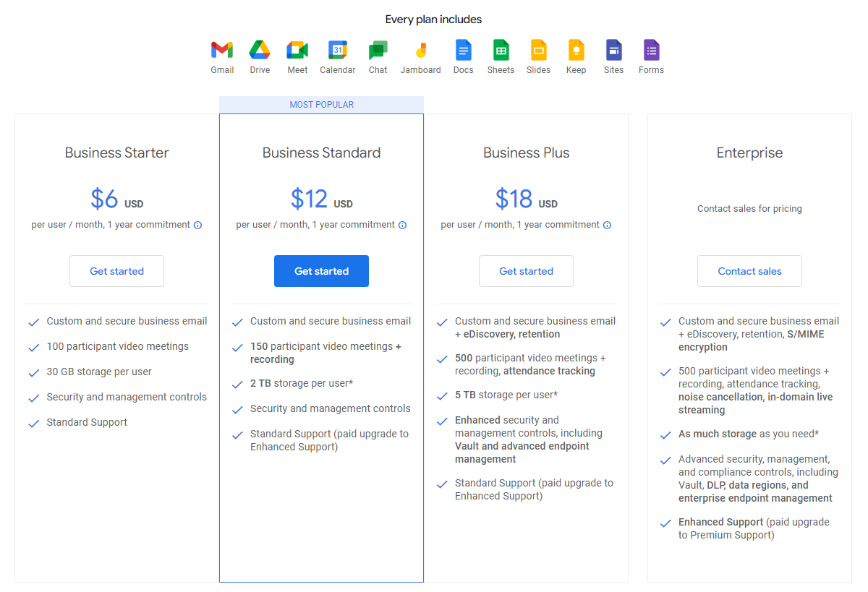Click the Google Meet icon
Screen dimensions: 868x592
297,50
